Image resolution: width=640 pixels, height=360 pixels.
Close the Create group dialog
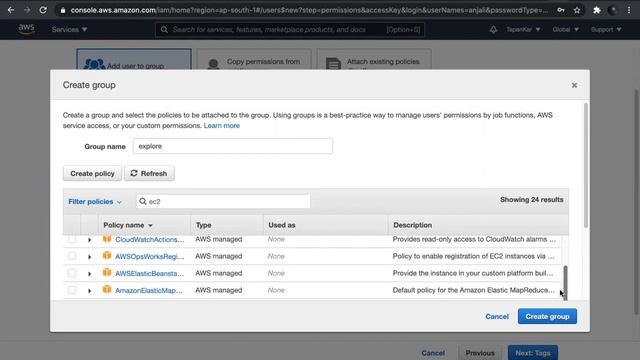coord(574,85)
